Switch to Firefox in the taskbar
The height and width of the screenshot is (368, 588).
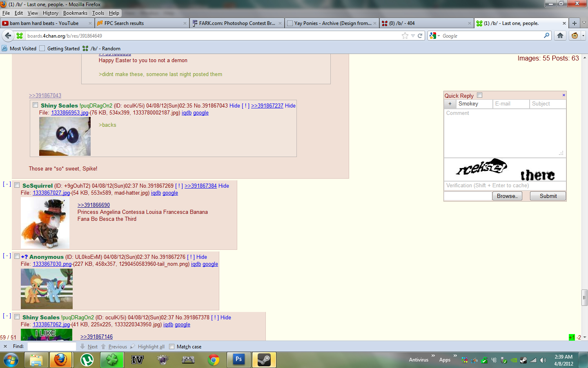(61, 360)
